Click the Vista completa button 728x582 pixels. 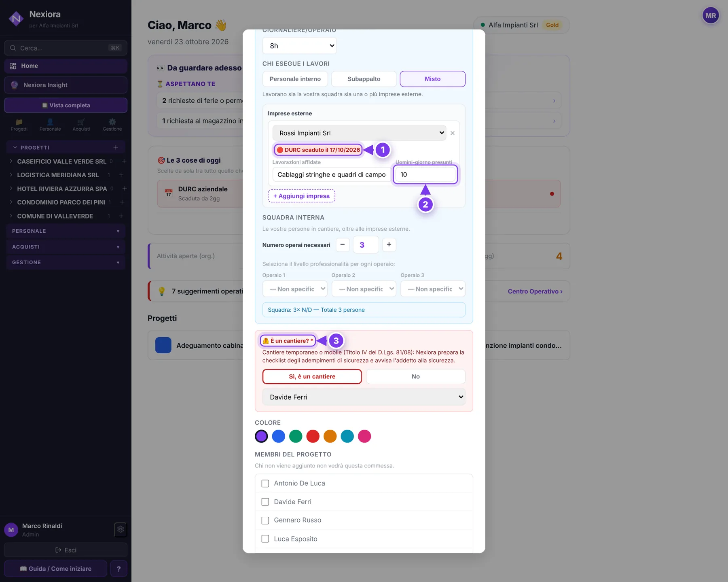(x=66, y=105)
